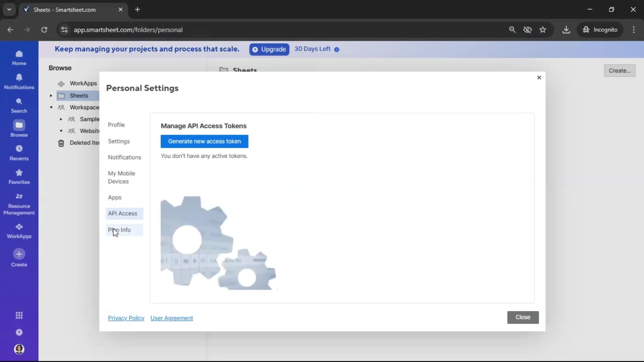This screenshot has width=644, height=362.
Task: Open the Privacy Policy link
Action: click(126, 318)
